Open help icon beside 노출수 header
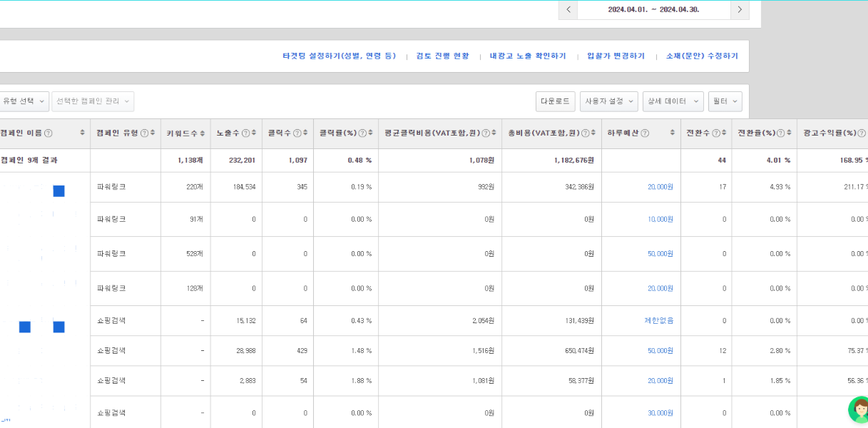This screenshot has height=428, width=868. click(245, 133)
